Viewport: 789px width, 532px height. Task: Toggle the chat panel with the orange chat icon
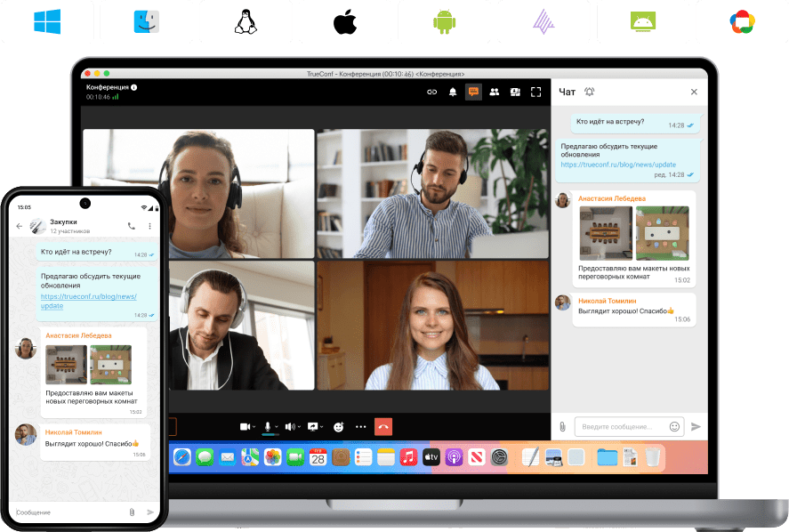(x=473, y=92)
